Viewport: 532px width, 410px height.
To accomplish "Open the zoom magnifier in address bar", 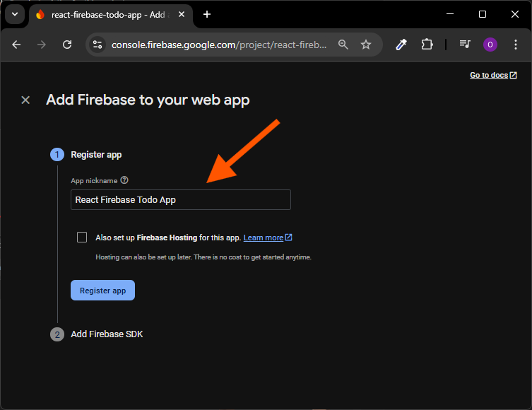I will pos(343,45).
